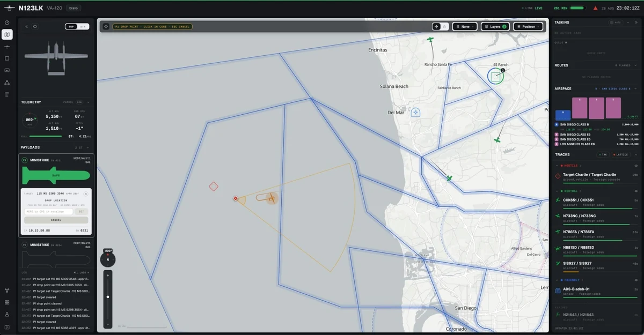
Task: Select Target Charlie hostile track
Action: click(597, 177)
